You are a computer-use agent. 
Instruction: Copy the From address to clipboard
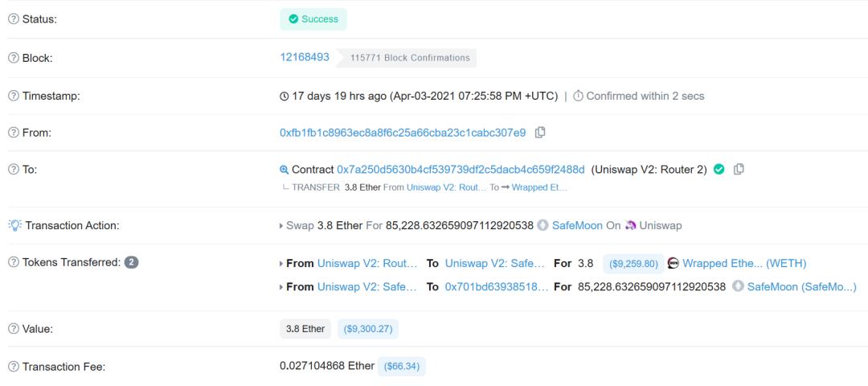(541, 133)
